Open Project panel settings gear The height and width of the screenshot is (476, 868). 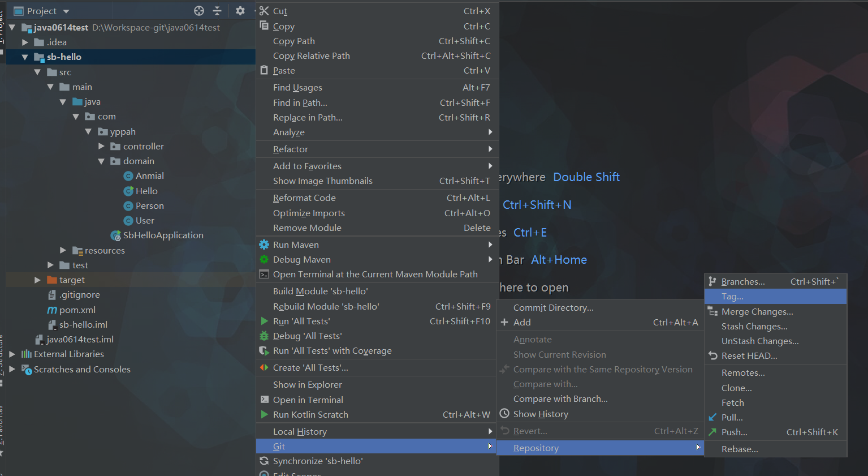pos(240,11)
